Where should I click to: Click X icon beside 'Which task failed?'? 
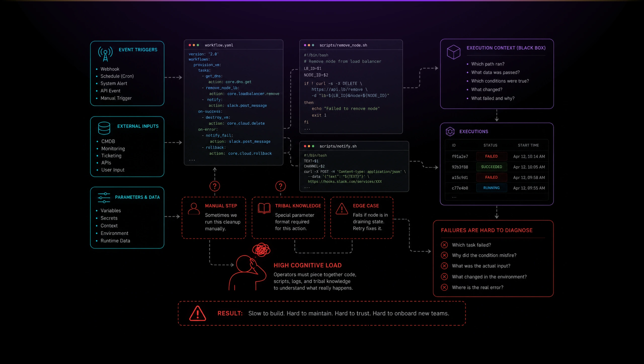coord(444,245)
